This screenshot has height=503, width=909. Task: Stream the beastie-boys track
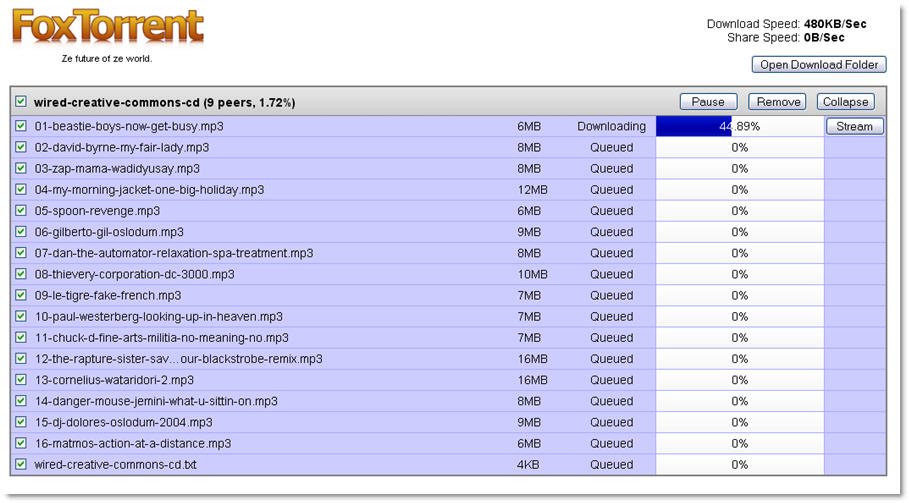(854, 127)
